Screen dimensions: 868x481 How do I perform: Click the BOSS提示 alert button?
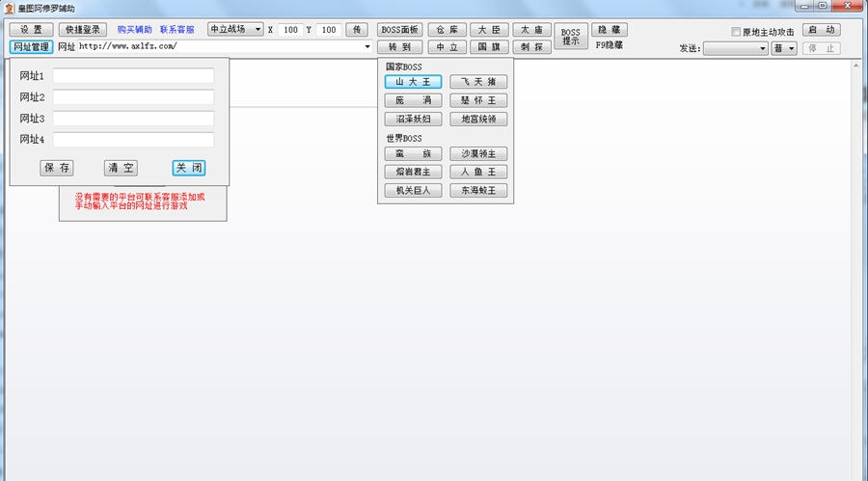571,37
